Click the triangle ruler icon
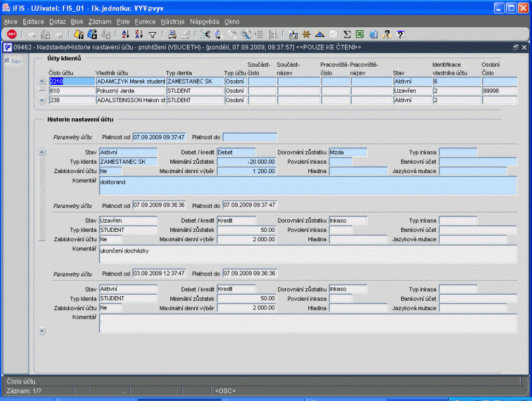This screenshot has height=401, width=532. pos(320,34)
